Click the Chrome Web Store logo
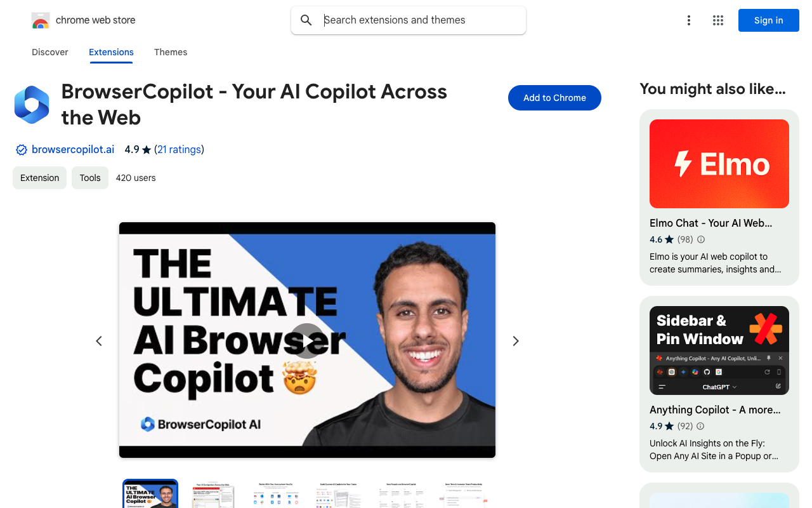This screenshot has width=812, height=508. tap(41, 20)
